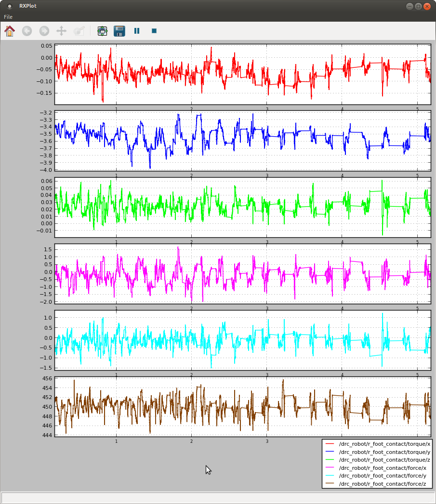Reset the plot view with the Home icon
436x504 pixels.
pos(10,31)
